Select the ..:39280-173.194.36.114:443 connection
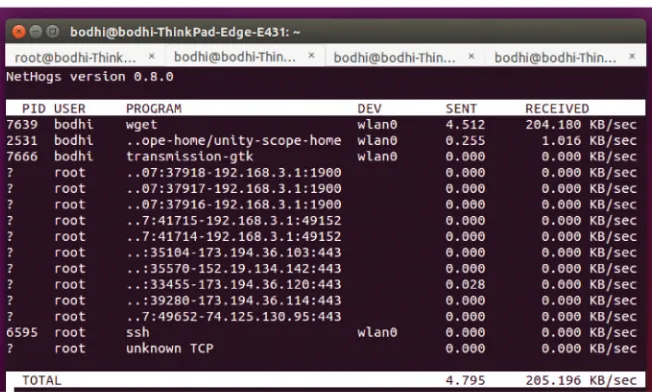 234,301
